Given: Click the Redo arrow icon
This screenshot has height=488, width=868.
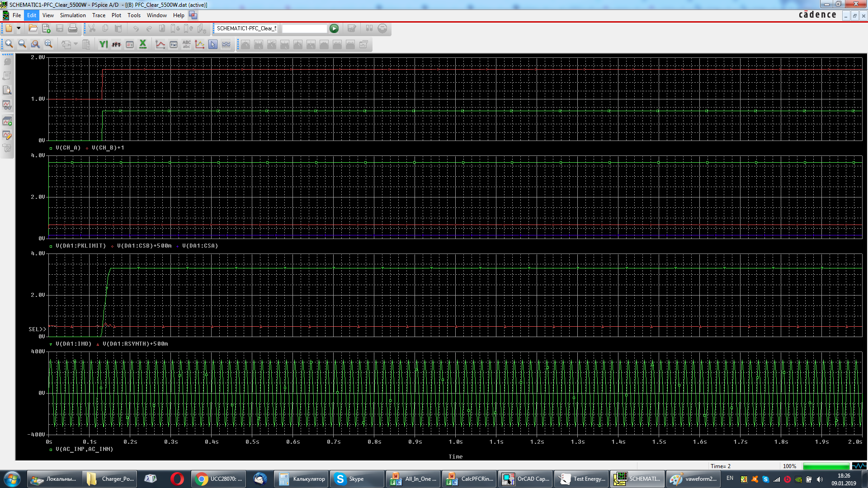Looking at the screenshot, I should coord(149,28).
